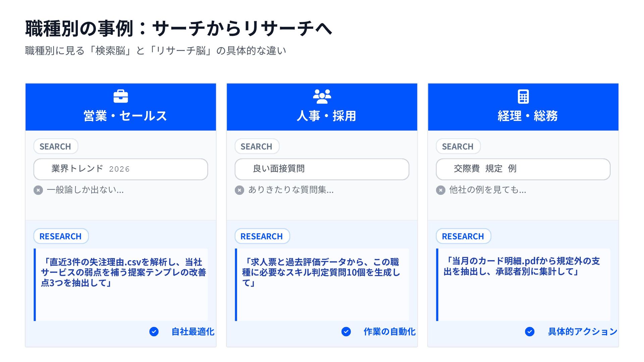Click the people group icon above 人事・採用
This screenshot has height=362, width=644.
pos(322,97)
